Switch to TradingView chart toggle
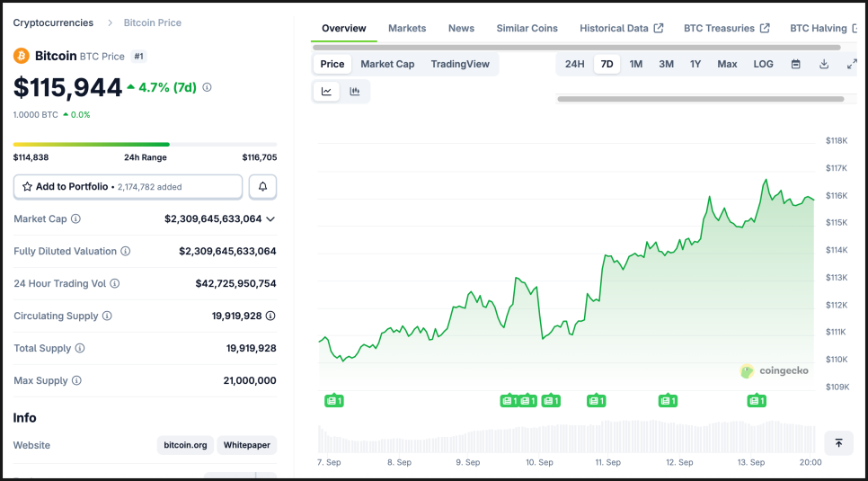Image resolution: width=868 pixels, height=481 pixels. tap(460, 64)
